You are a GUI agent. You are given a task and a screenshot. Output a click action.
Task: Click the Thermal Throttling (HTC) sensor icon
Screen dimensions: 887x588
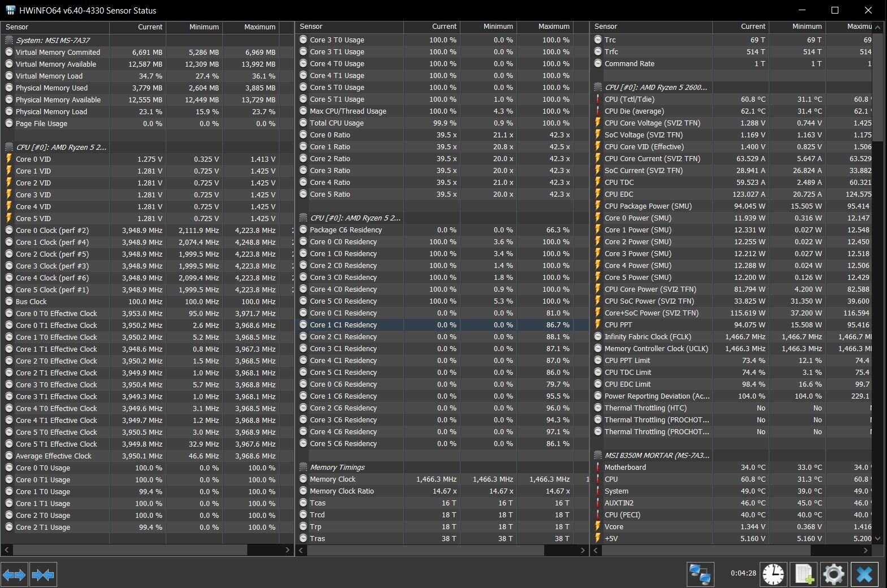pos(598,408)
